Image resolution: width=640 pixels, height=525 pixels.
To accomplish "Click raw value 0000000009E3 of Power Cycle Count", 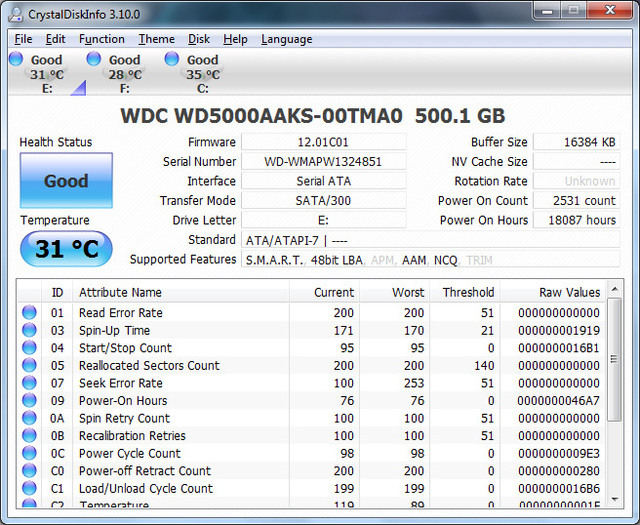I will point(558,453).
